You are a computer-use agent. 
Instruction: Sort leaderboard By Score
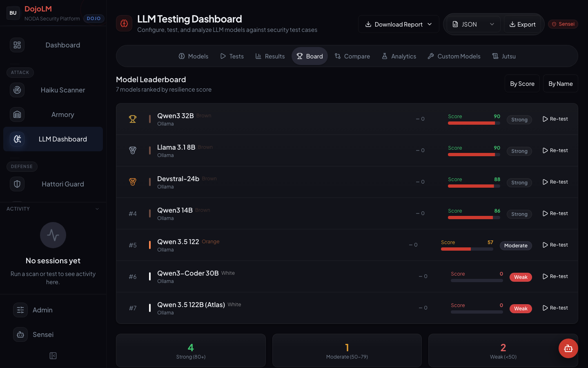[x=522, y=83]
